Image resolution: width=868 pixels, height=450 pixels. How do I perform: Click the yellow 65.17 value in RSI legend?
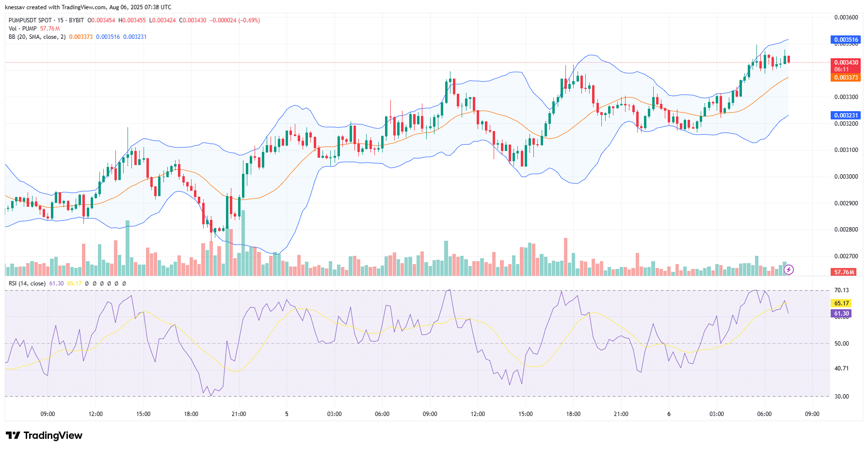pos(74,283)
